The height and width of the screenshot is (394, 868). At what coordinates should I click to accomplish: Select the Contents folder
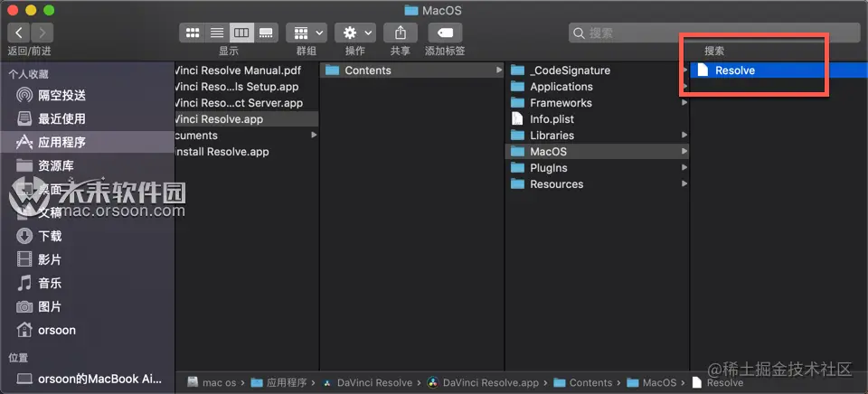[x=412, y=70]
